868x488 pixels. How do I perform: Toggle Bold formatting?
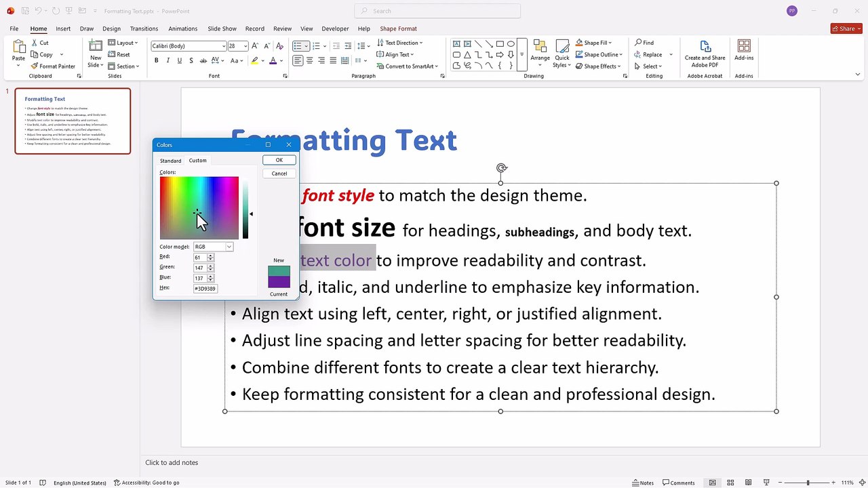(156, 60)
